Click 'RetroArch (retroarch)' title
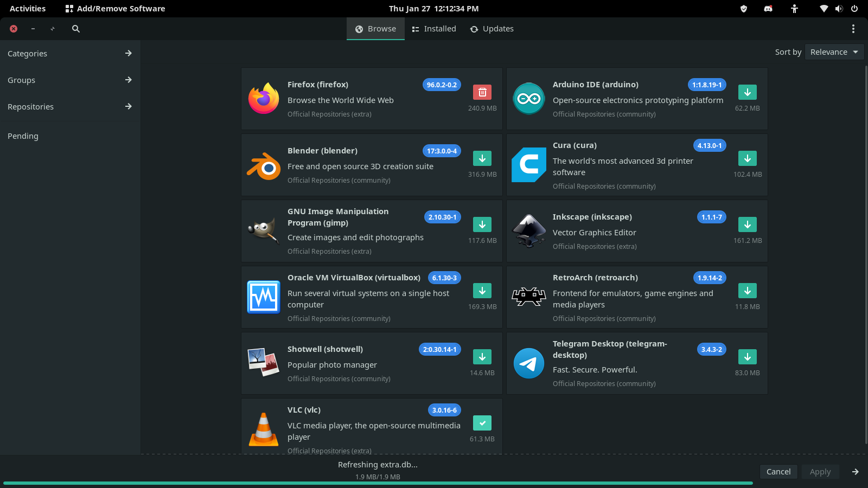 click(x=595, y=278)
